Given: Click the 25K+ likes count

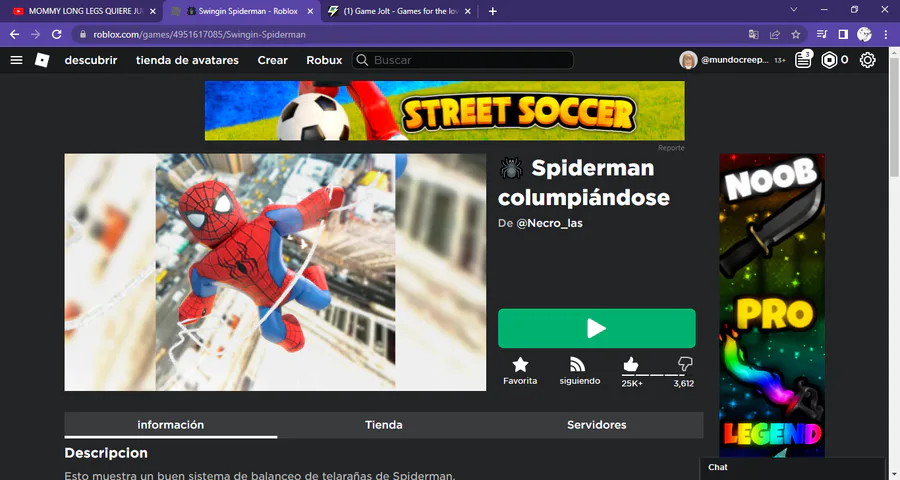Looking at the screenshot, I should click(632, 384).
